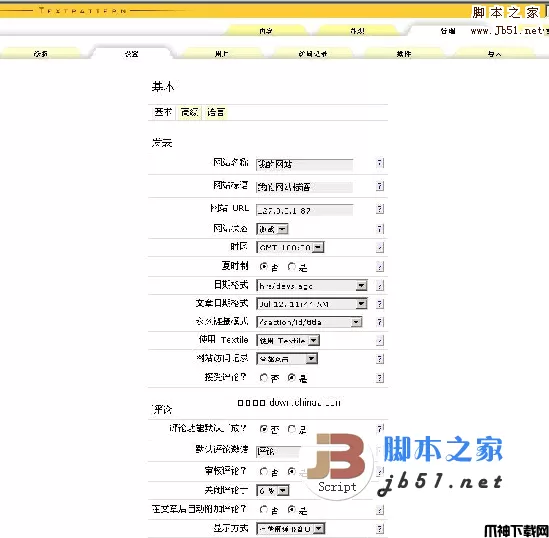Screen dimensions: 549x538
Task: Expand the 文章日期格式 article date dropdown
Action: click(x=312, y=304)
